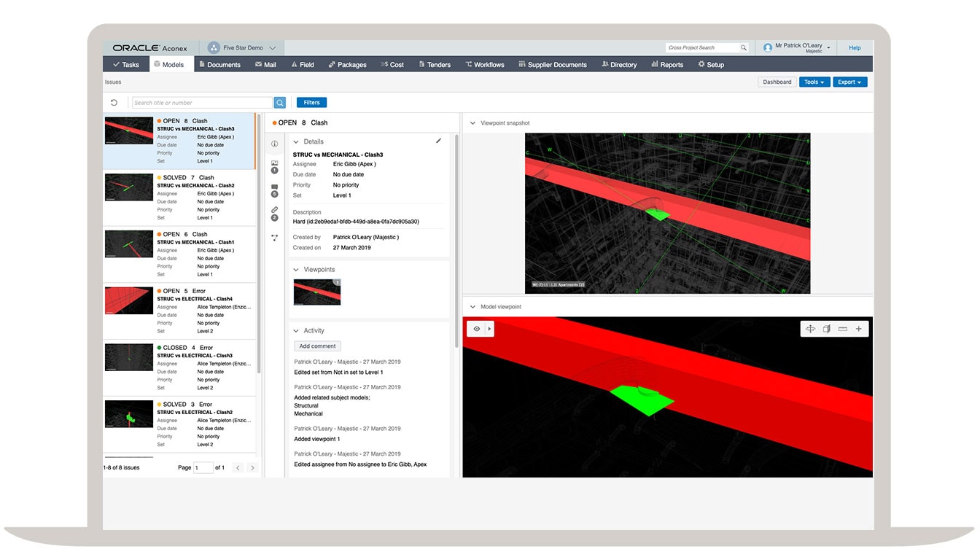Open the Reports tab
980x557 pixels.
pyautogui.click(x=667, y=65)
